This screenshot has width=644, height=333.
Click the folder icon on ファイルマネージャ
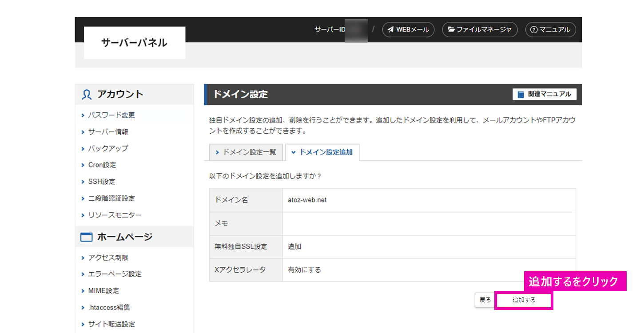(x=451, y=30)
